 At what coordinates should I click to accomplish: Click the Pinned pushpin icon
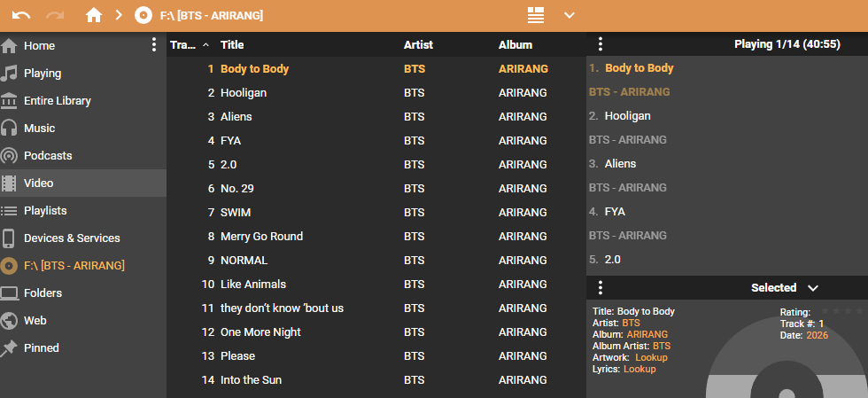click(9, 348)
